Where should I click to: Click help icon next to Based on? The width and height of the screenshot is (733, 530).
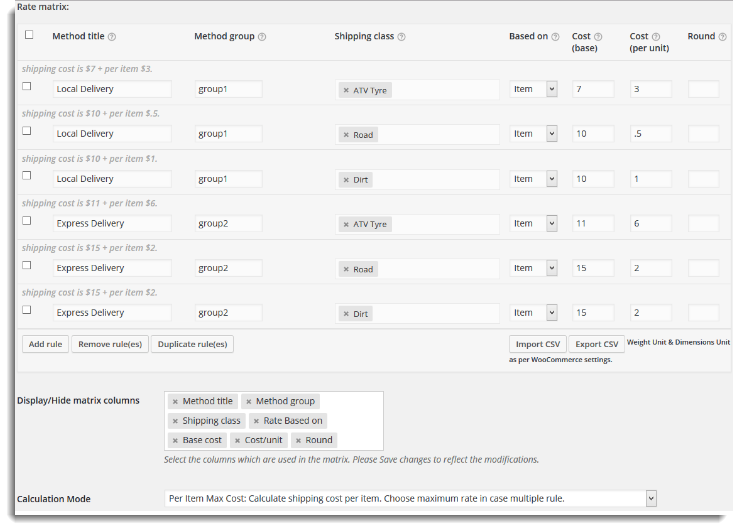tap(555, 37)
